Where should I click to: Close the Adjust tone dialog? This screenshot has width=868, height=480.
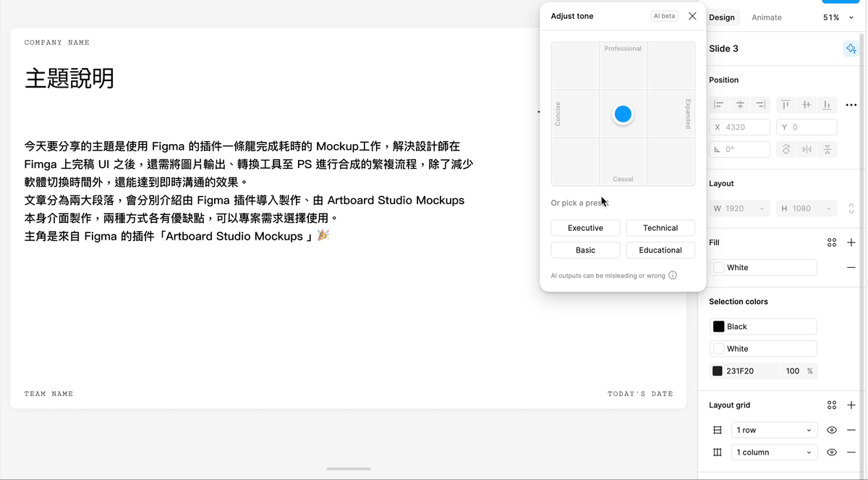point(692,16)
